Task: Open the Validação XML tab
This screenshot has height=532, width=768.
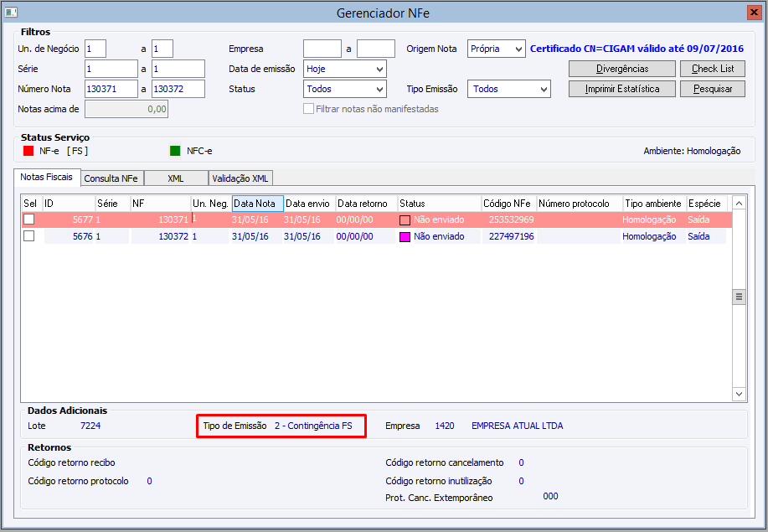Action: (x=240, y=178)
